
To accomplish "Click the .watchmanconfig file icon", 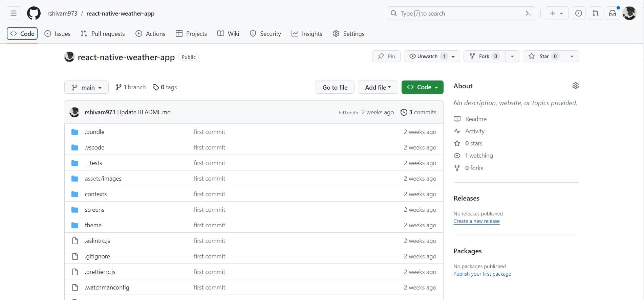I will pos(75,287).
